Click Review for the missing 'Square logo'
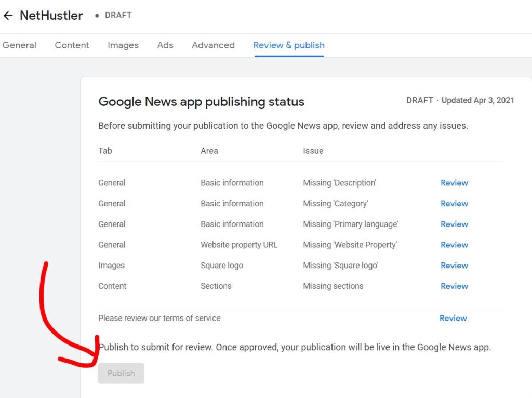 454,266
